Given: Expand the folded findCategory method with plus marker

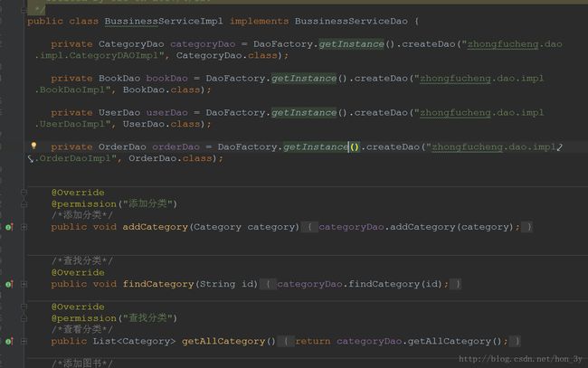Looking at the screenshot, I should pyautogui.click(x=24, y=285).
